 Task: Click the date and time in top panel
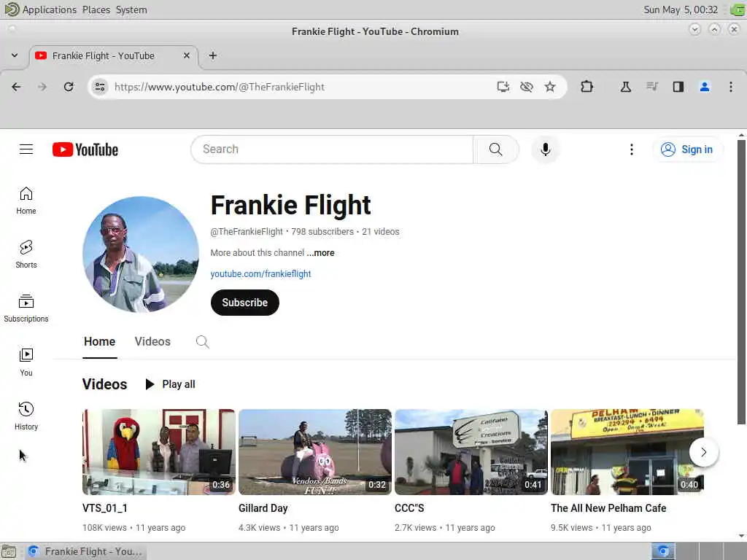click(x=681, y=9)
